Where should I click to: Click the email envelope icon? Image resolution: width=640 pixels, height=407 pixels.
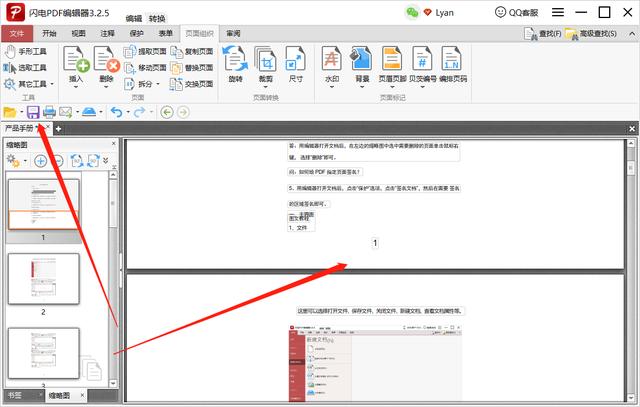pos(65,112)
